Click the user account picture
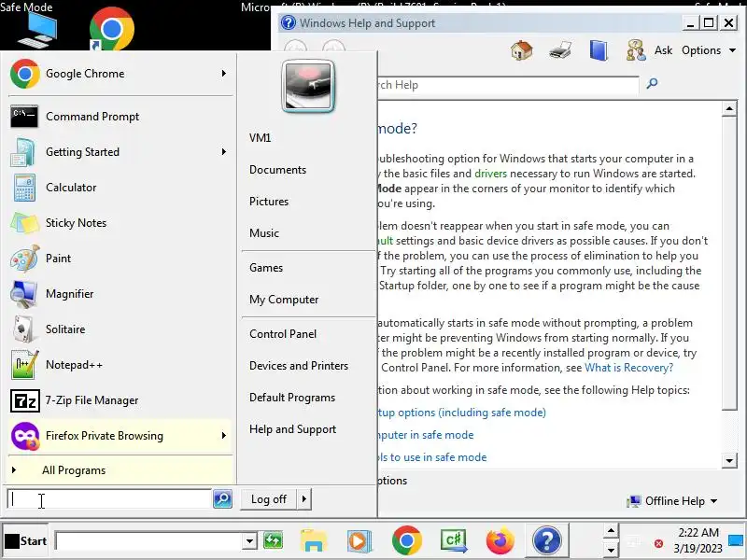 point(308,86)
